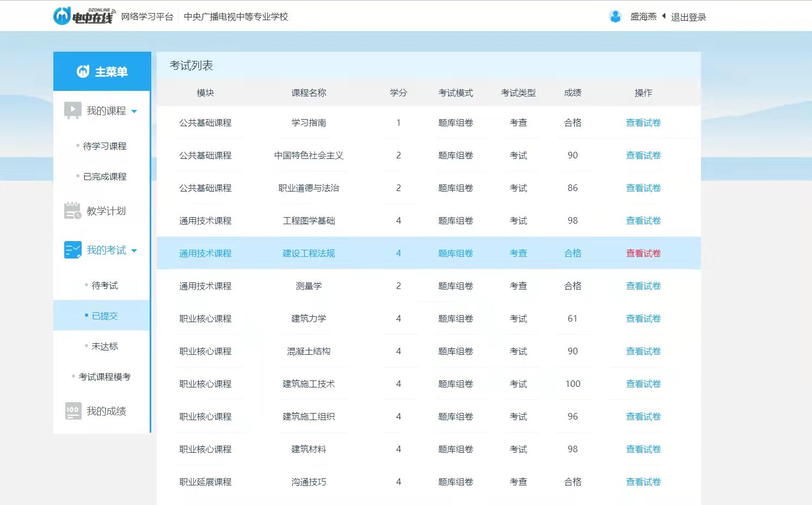812x505 pixels.
Task: Click the 成绩 column header
Action: [x=573, y=93]
